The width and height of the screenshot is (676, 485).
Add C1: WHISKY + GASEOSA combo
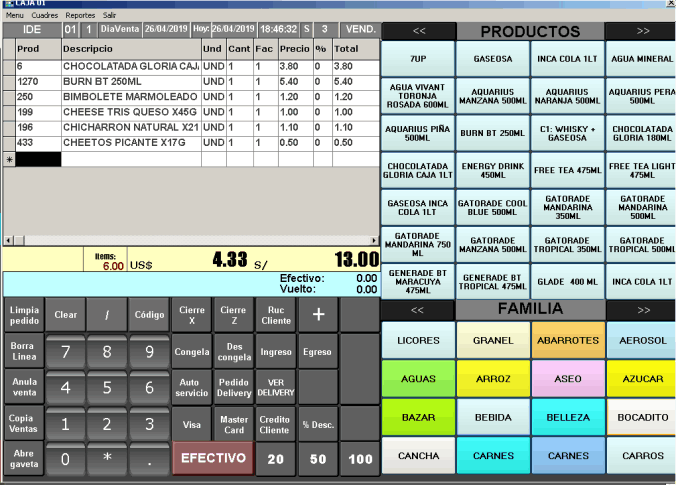click(567, 133)
